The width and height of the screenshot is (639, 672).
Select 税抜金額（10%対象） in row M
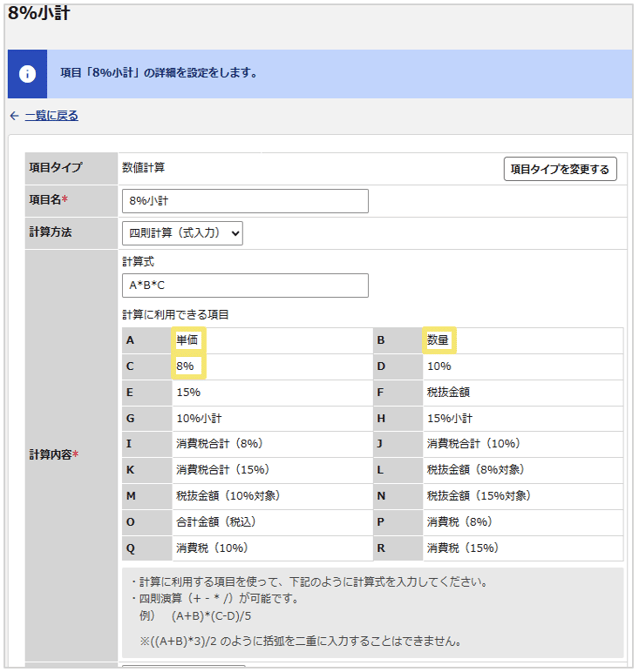coord(228,496)
